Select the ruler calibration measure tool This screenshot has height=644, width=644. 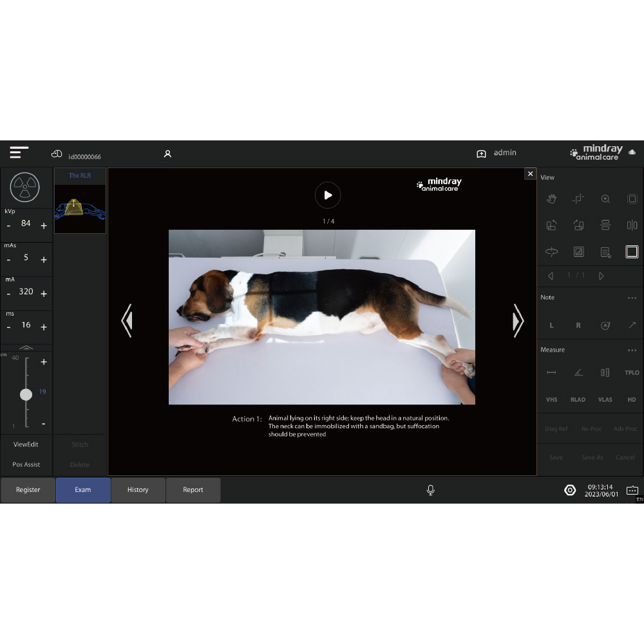coord(605,372)
